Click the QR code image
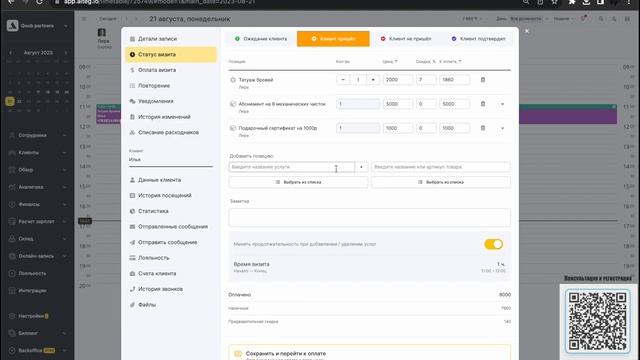 598,321
